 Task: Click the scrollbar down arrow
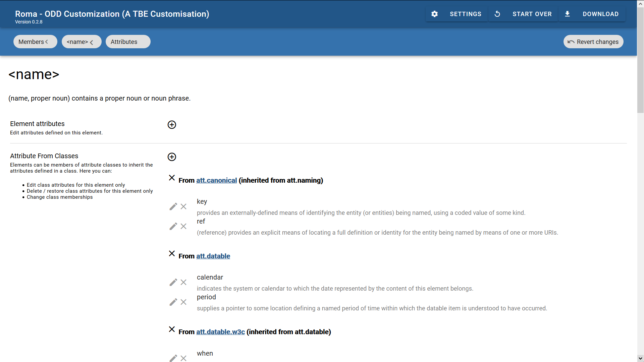coord(640,358)
